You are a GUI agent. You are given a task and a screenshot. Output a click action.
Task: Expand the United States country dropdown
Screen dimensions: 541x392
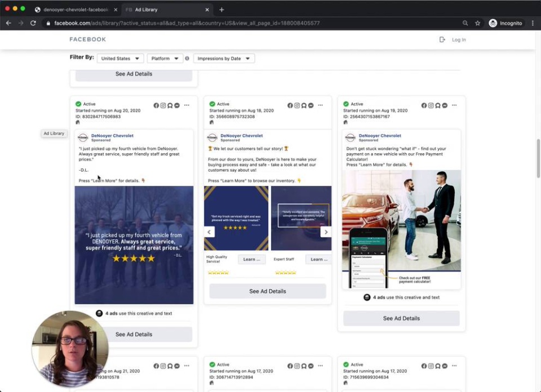pos(120,59)
